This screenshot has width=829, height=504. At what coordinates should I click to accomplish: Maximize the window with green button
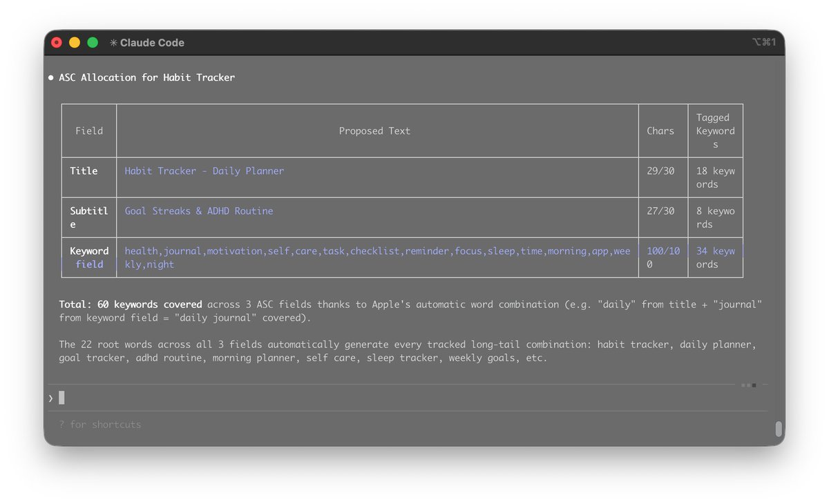click(x=93, y=43)
